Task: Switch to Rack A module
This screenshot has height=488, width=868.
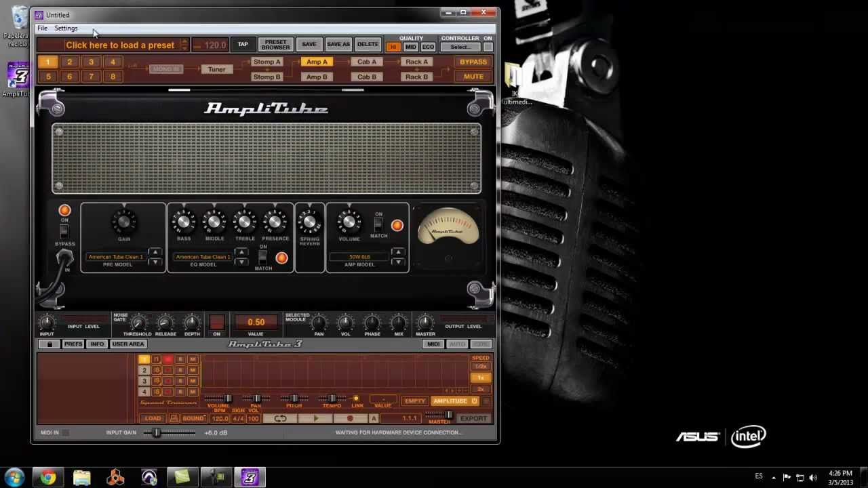Action: (x=416, y=62)
